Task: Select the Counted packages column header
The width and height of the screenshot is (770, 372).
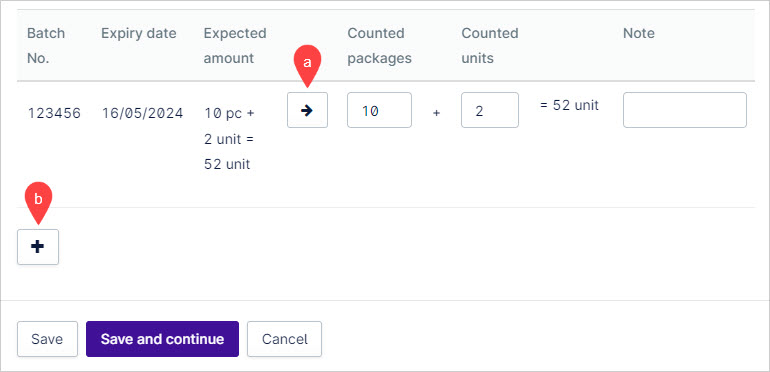Action: (x=380, y=46)
